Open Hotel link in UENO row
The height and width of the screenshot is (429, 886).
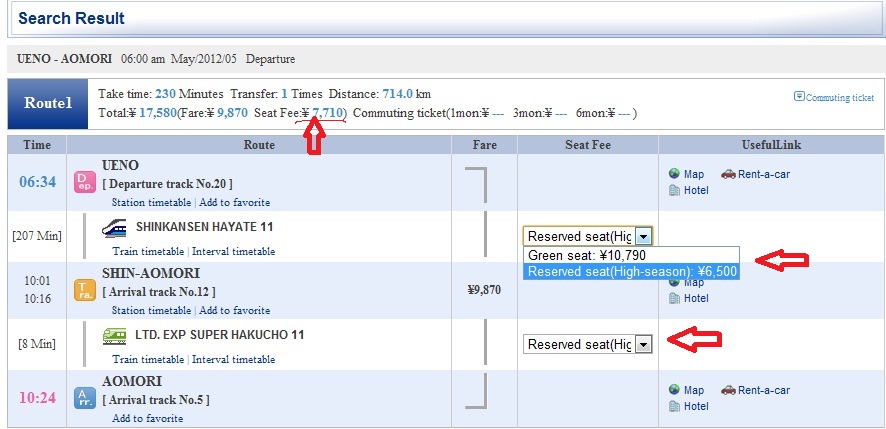coord(696,190)
